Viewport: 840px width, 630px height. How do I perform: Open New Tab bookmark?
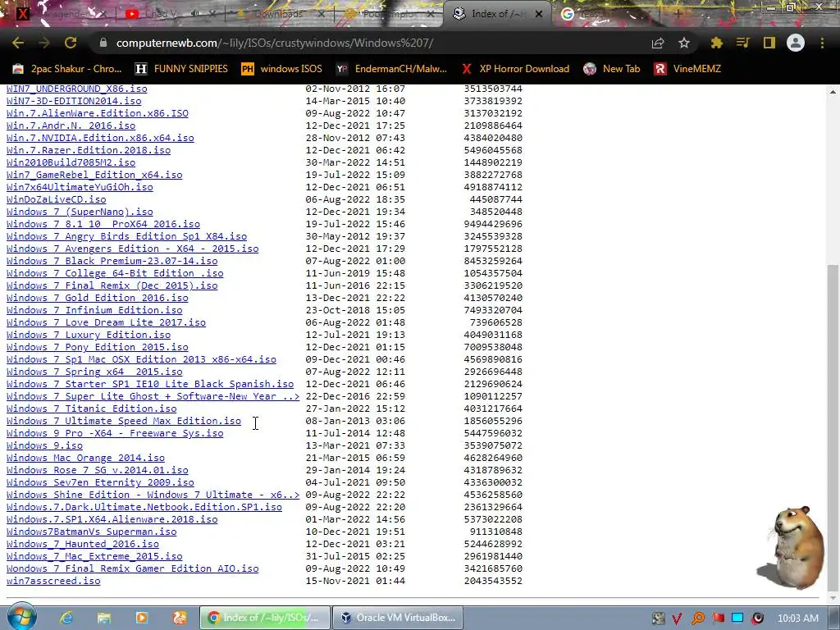(x=611, y=69)
